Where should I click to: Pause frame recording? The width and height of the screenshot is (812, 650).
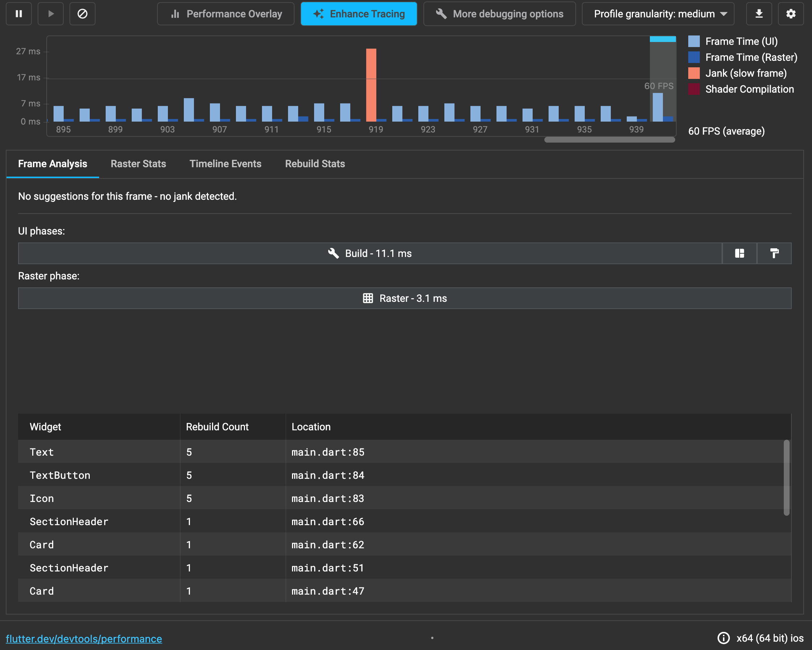point(18,14)
